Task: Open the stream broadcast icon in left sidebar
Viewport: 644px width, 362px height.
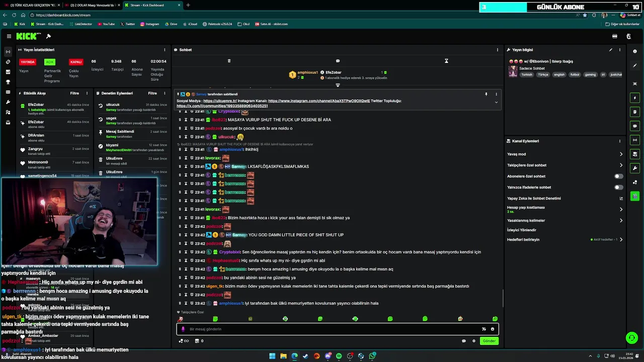Action: 8,52
